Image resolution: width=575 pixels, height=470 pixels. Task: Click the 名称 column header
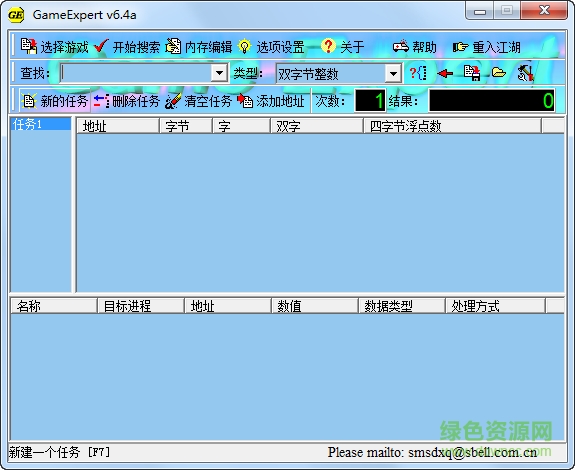54,305
